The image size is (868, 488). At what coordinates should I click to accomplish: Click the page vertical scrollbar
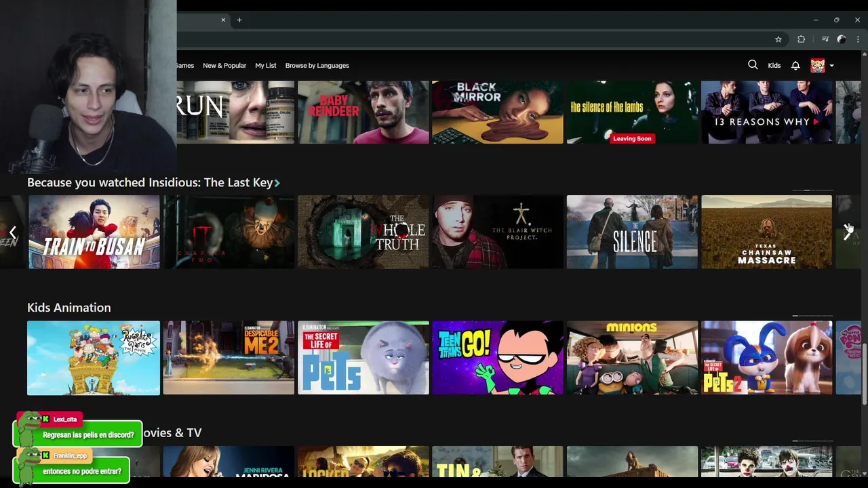click(865, 374)
